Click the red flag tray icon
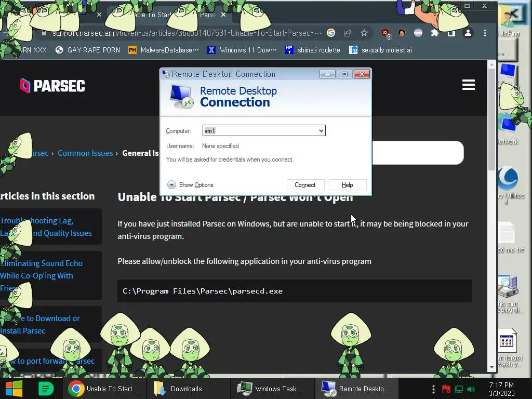 446,389
